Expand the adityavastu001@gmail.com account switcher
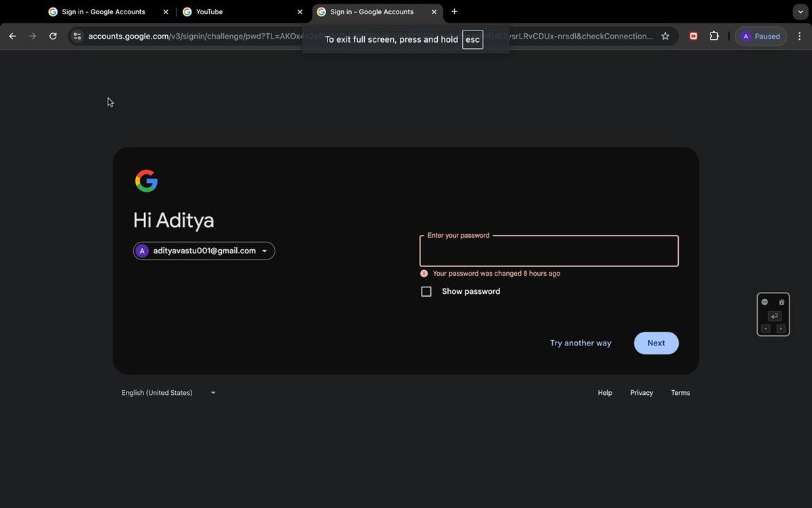Image resolution: width=812 pixels, height=508 pixels. [x=204, y=251]
